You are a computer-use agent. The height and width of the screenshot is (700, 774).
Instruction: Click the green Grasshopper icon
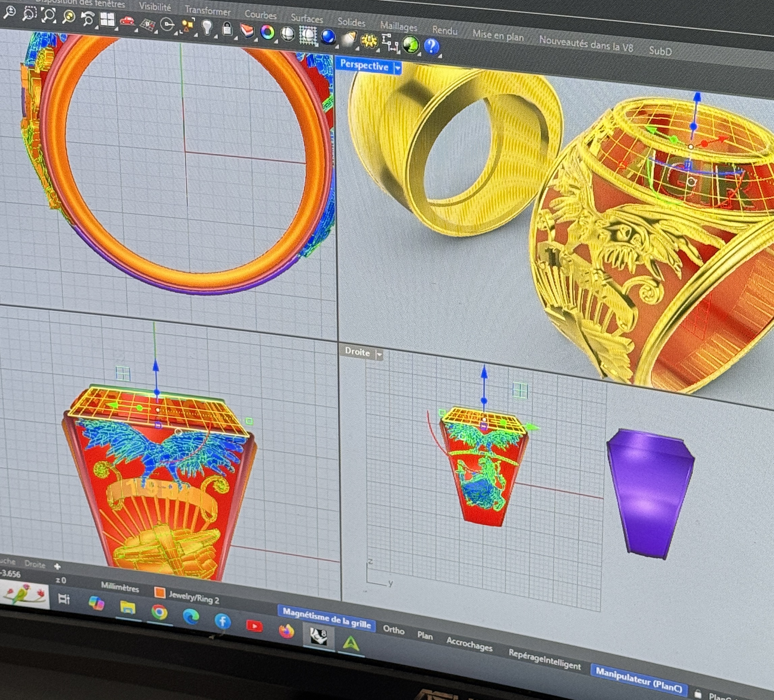410,45
